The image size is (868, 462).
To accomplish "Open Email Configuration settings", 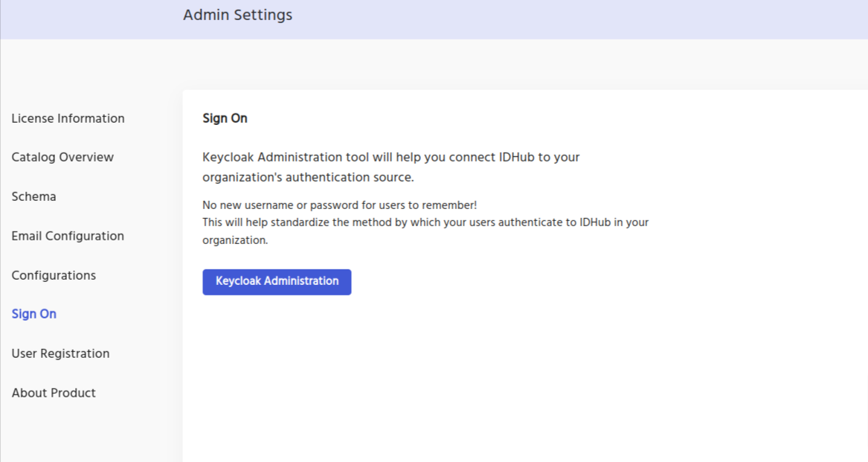I will [x=68, y=236].
